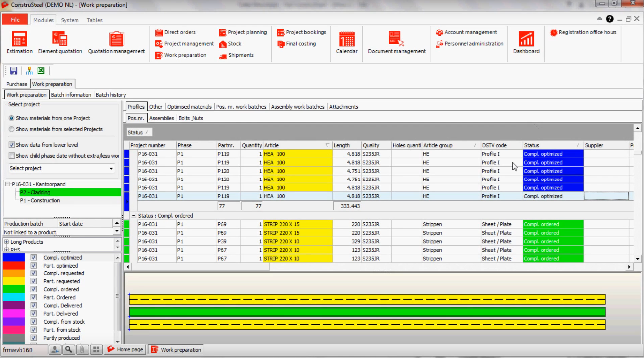Click the Home page taskbar button
The width and height of the screenshot is (644, 358).
click(125, 350)
